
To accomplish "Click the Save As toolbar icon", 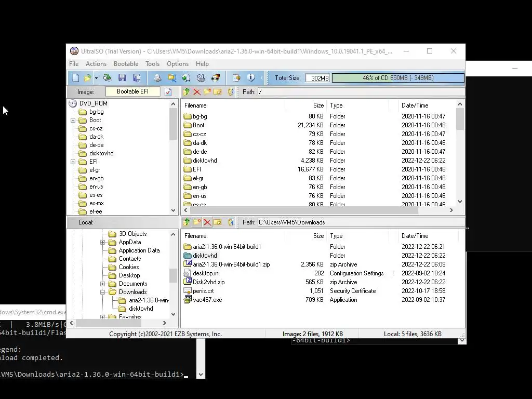I will click(137, 78).
